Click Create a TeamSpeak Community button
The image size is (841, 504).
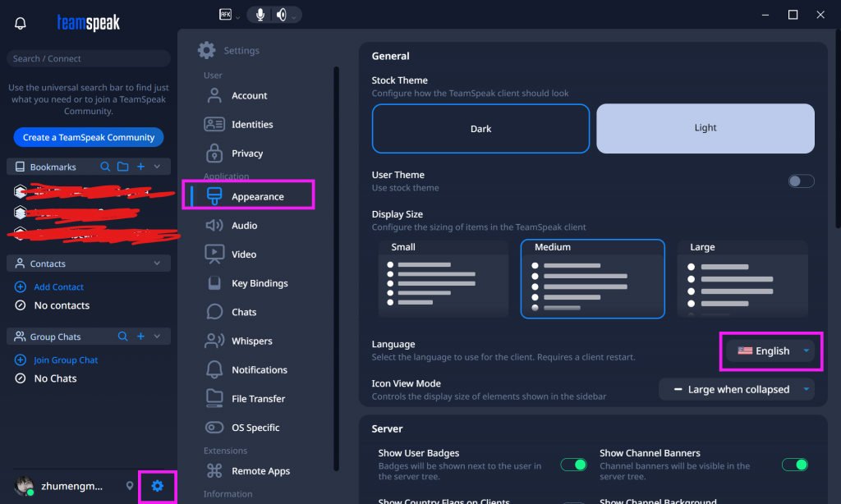tap(89, 137)
